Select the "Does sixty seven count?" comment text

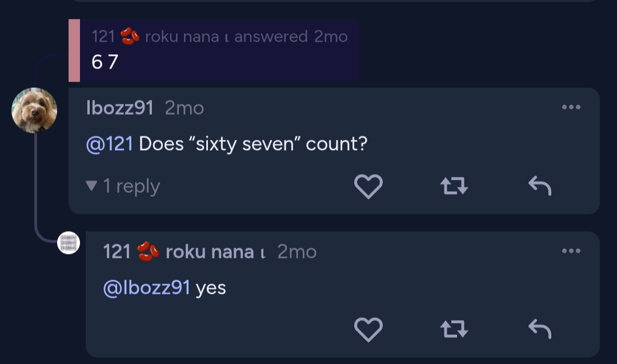(x=253, y=144)
